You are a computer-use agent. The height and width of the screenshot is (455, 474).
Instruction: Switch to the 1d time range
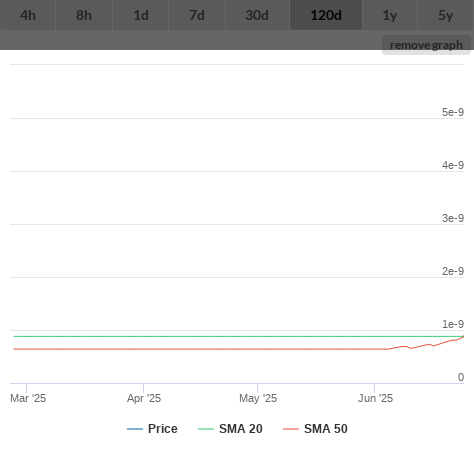pyautogui.click(x=141, y=15)
